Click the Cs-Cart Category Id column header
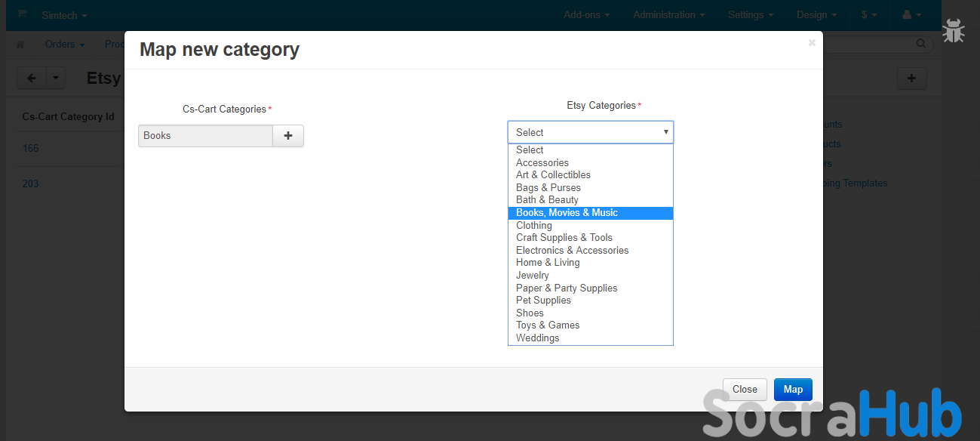This screenshot has height=441, width=980. coord(68,117)
